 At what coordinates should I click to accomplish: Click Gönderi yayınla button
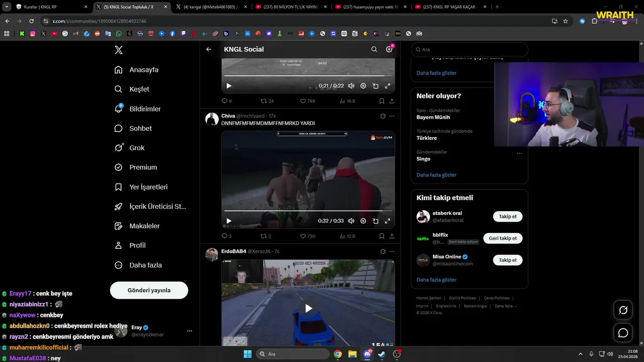(x=149, y=290)
